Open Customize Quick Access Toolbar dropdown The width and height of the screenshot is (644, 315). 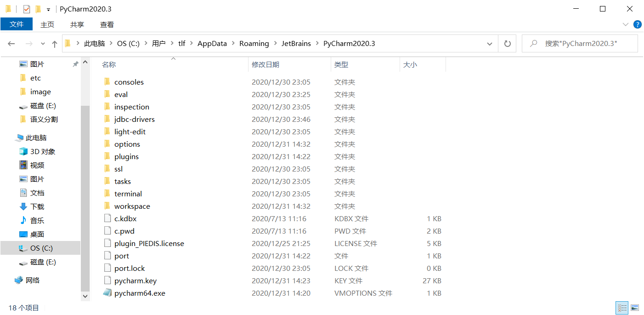tap(48, 9)
